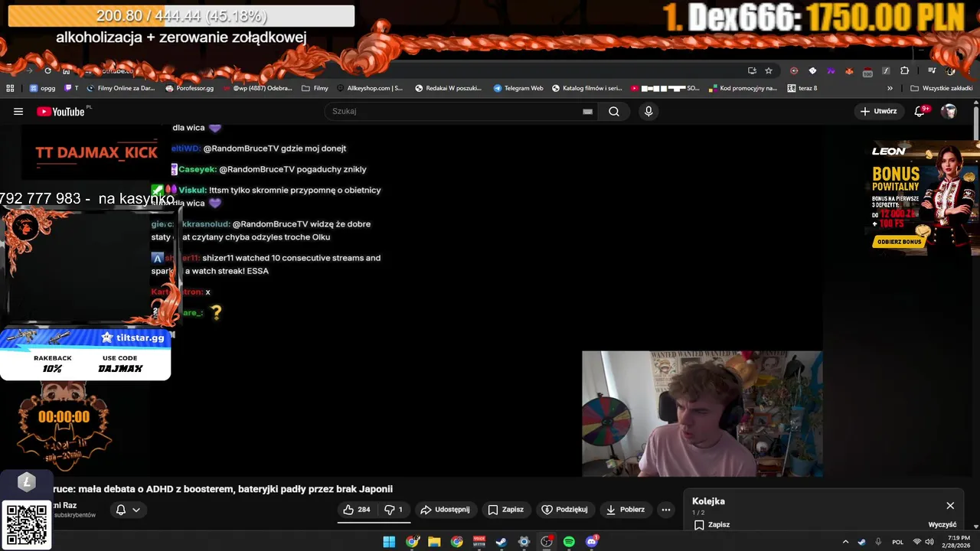Click the tiltstar.gg rakeback banner
The image size is (980, 551).
click(85, 354)
